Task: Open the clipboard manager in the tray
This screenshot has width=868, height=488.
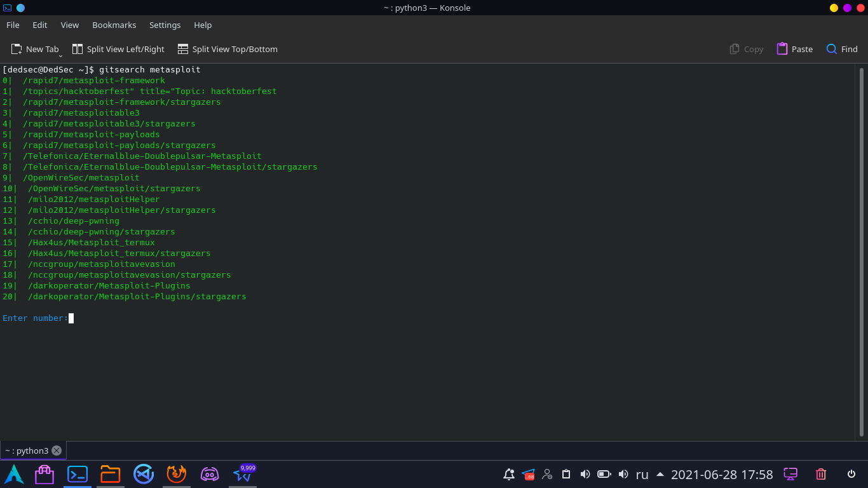Action: [566, 474]
